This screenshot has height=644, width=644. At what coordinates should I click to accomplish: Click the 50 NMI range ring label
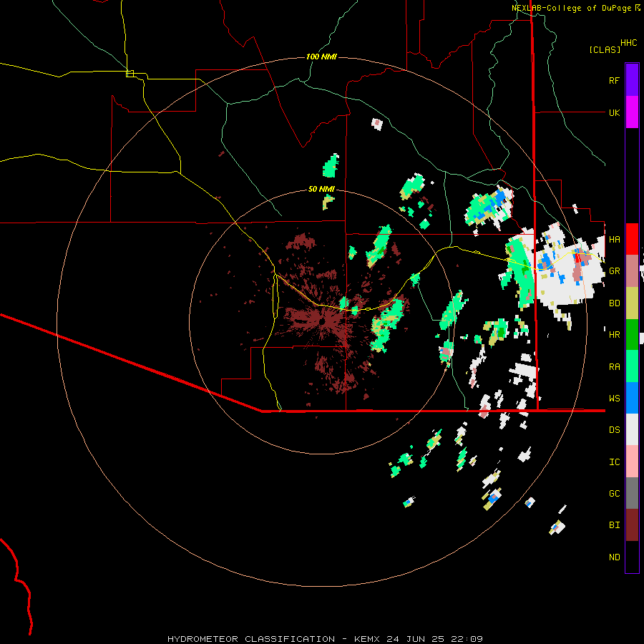[x=321, y=190]
